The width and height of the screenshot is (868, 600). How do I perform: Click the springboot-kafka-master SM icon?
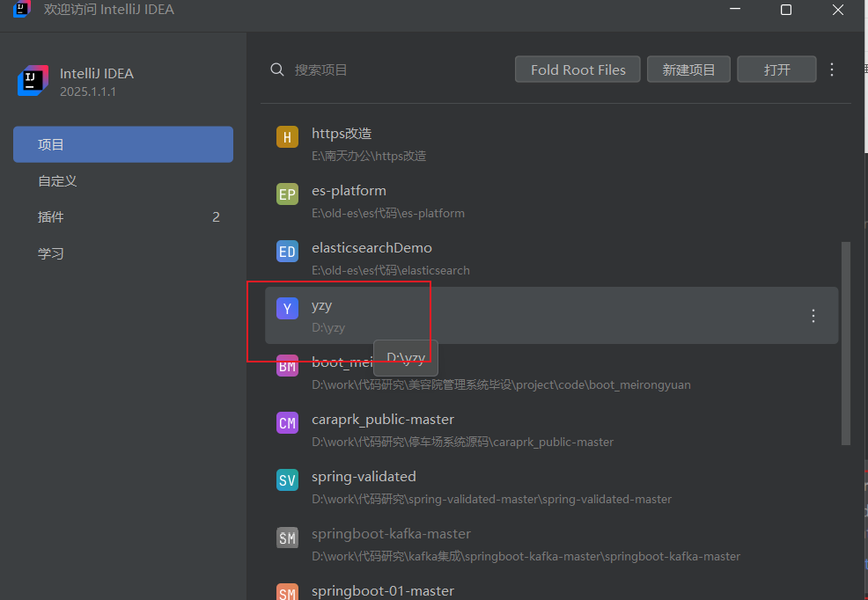(287, 538)
